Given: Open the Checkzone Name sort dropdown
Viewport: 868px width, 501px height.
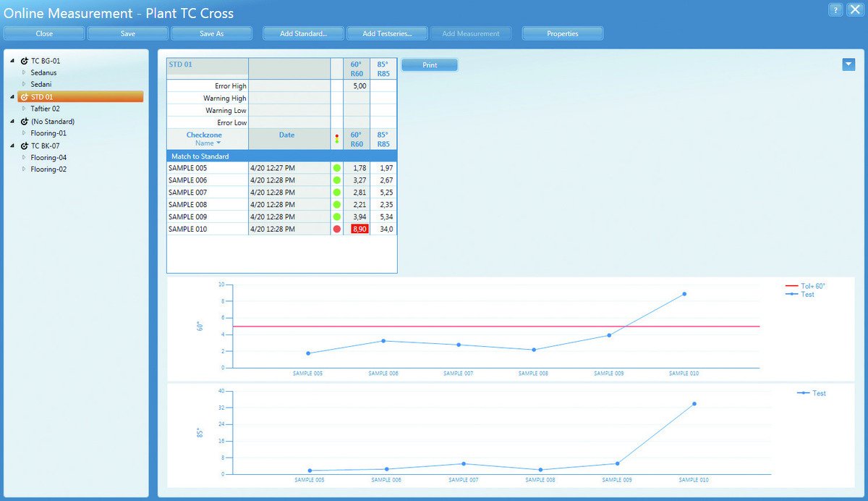Looking at the screenshot, I should point(218,143).
